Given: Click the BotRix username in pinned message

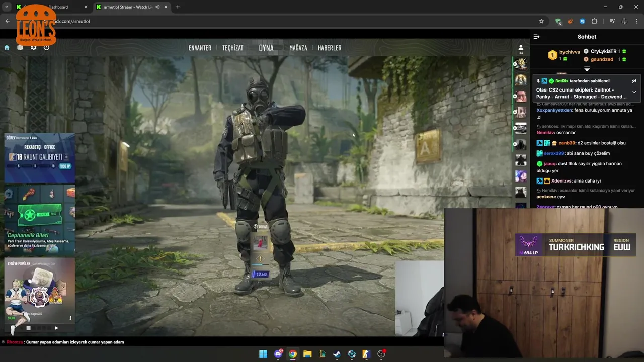Looking at the screenshot, I should (x=561, y=81).
